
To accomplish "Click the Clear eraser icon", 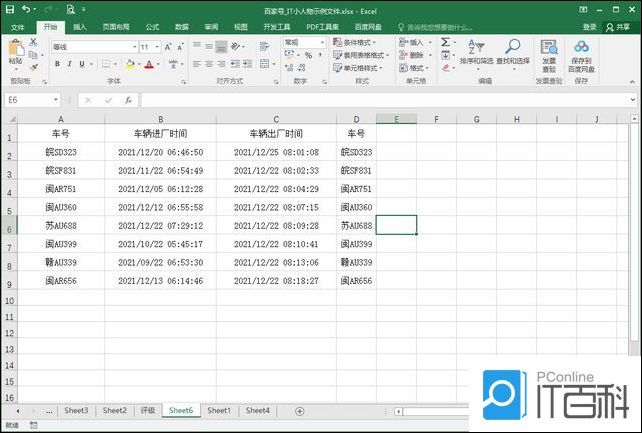I will [x=446, y=68].
